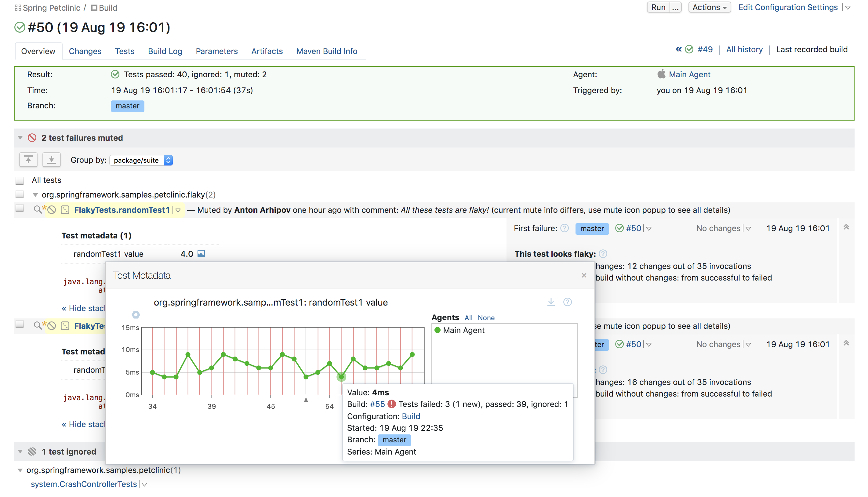Click the Main Agent link

point(690,74)
